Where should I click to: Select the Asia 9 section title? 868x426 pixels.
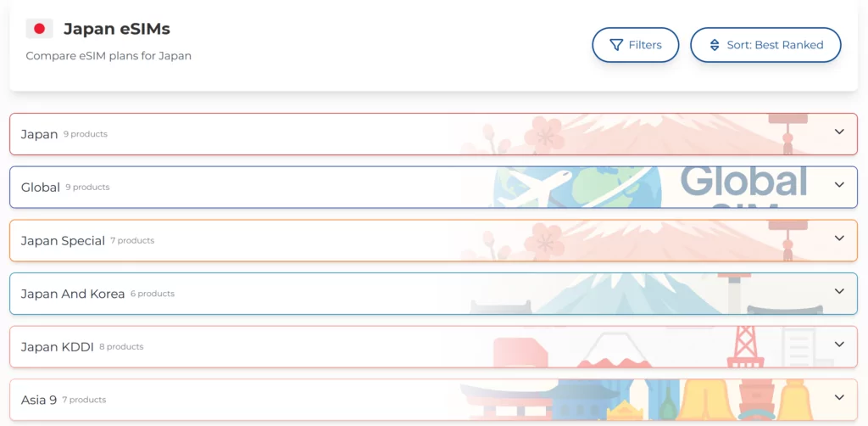coord(39,400)
